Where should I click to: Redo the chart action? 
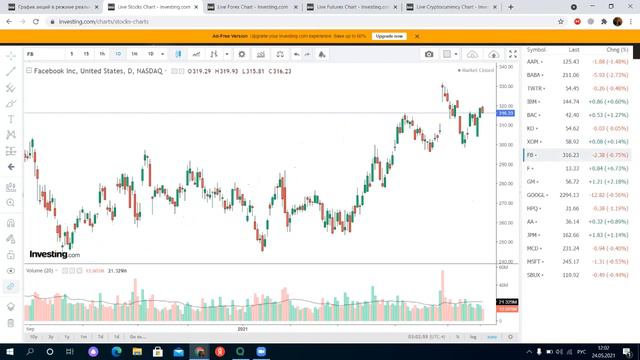[307, 54]
